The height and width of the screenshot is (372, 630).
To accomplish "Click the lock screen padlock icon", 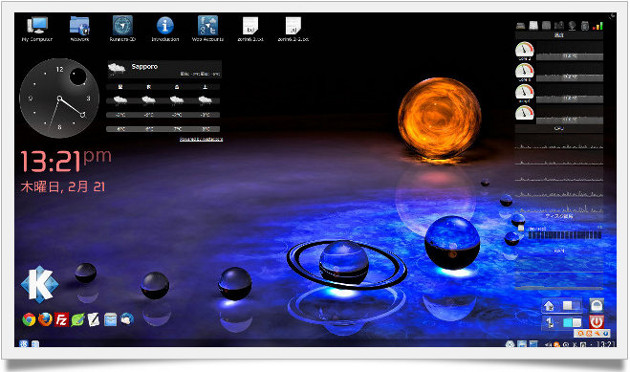I will [x=596, y=305].
